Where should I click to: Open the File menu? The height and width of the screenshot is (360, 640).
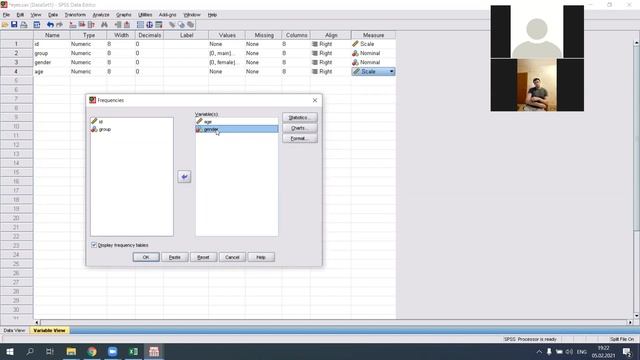[6, 15]
